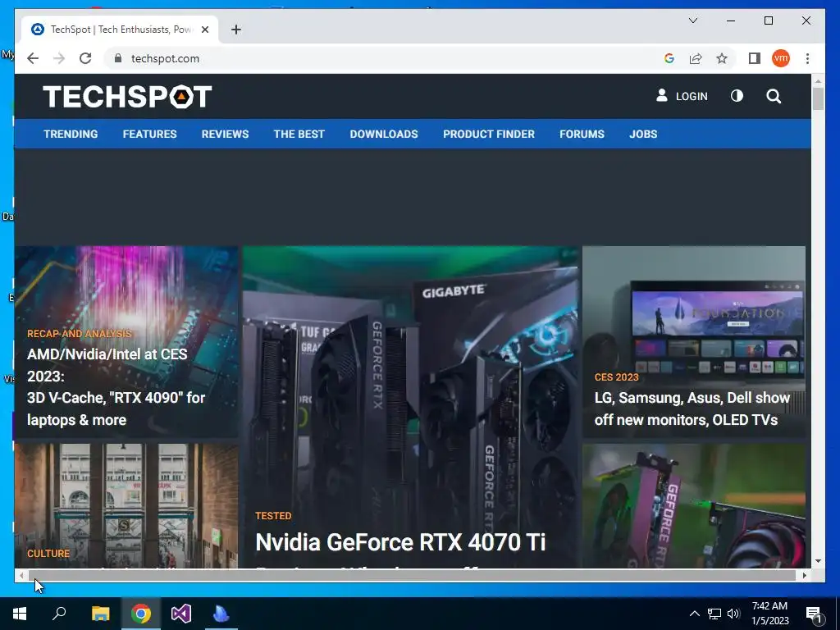The height and width of the screenshot is (630, 840).
Task: Open the taskbar search magnifier
Action: click(x=59, y=614)
